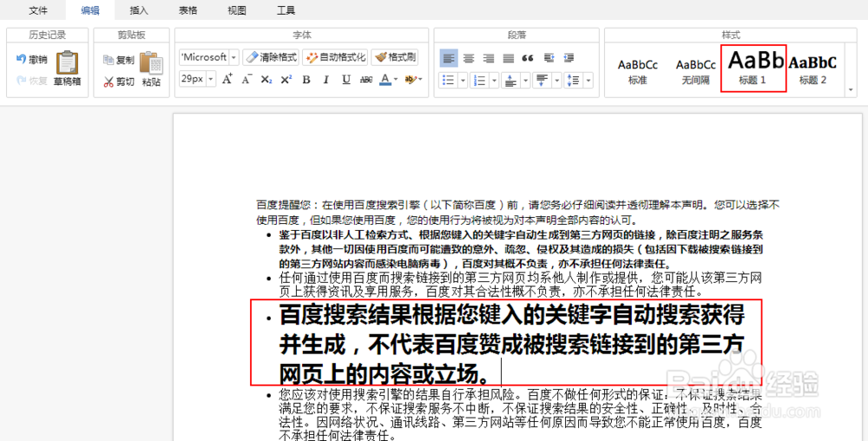
Task: Open highlight color dropdown arrow
Action: pyautogui.click(x=420, y=80)
